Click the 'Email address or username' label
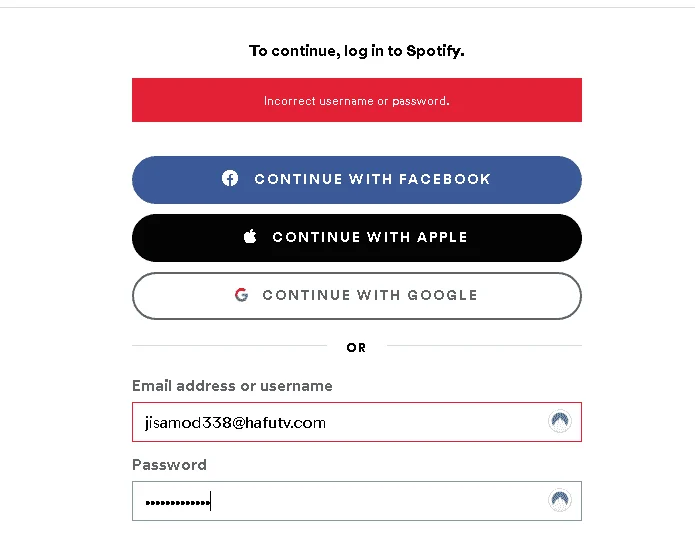695x539 pixels. tap(232, 386)
